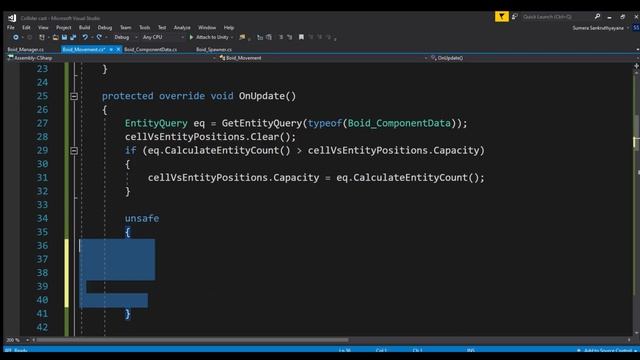Click the horizontal scrollbar thumb
The image size is (640, 360).
pyautogui.click(x=193, y=340)
